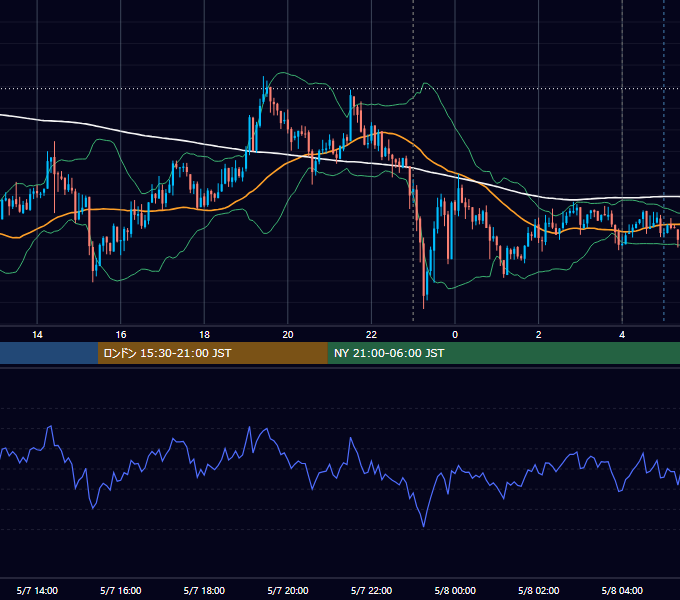
Task: Click the 5/7 22:00 time label
Action: [x=371, y=590]
